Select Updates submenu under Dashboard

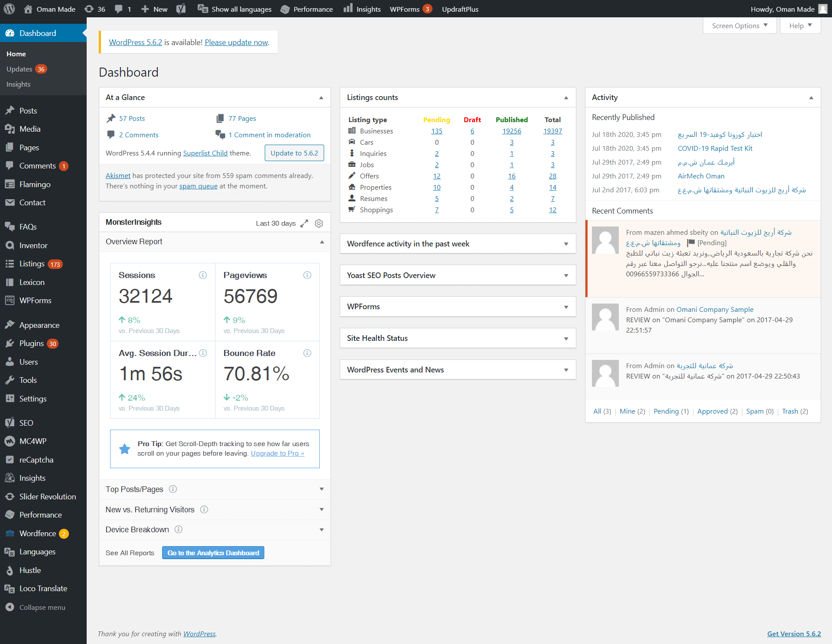click(x=26, y=69)
